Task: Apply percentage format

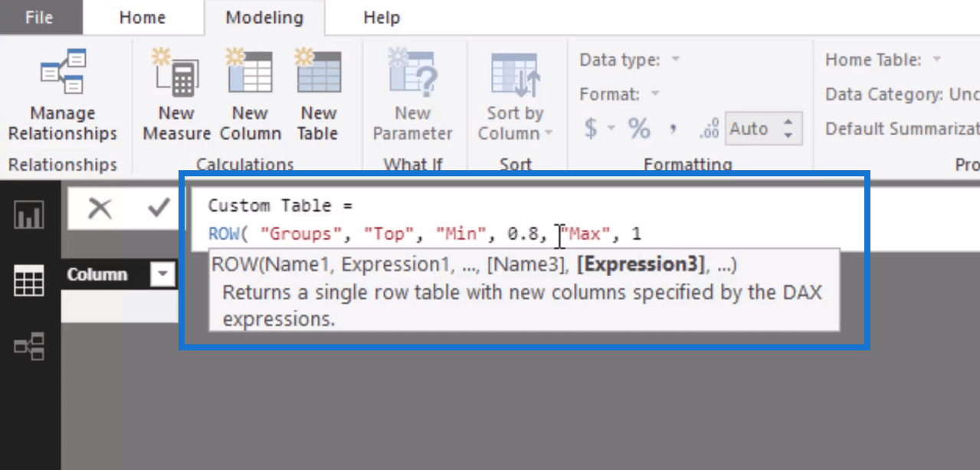Action: pos(639,128)
